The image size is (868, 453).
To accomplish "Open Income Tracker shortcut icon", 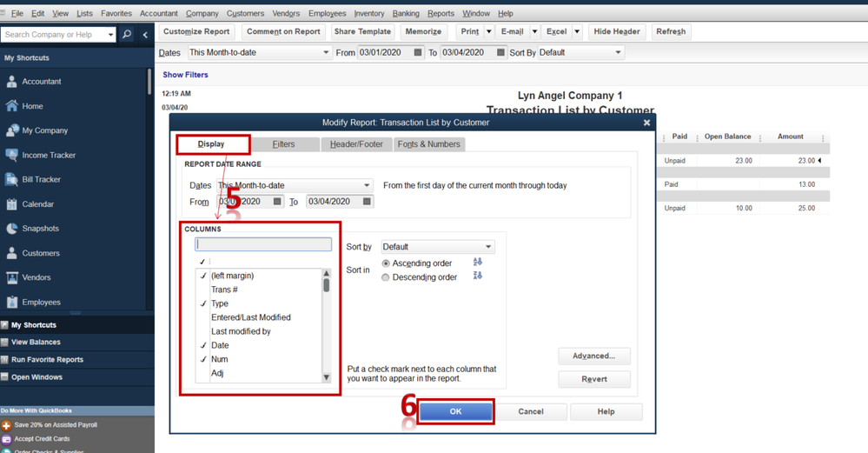I will pos(11,155).
